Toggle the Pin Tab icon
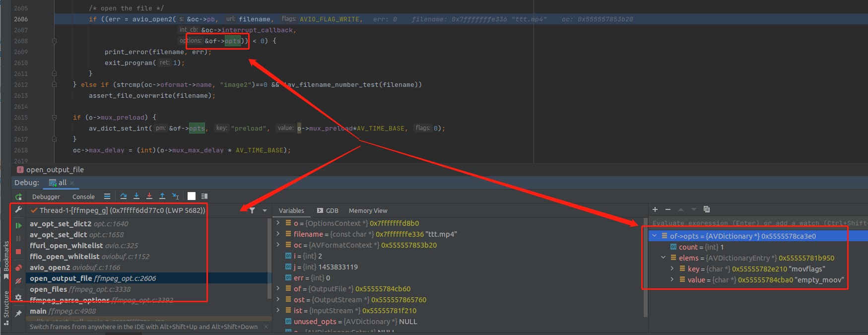This screenshot has height=335, width=868. 18,313
